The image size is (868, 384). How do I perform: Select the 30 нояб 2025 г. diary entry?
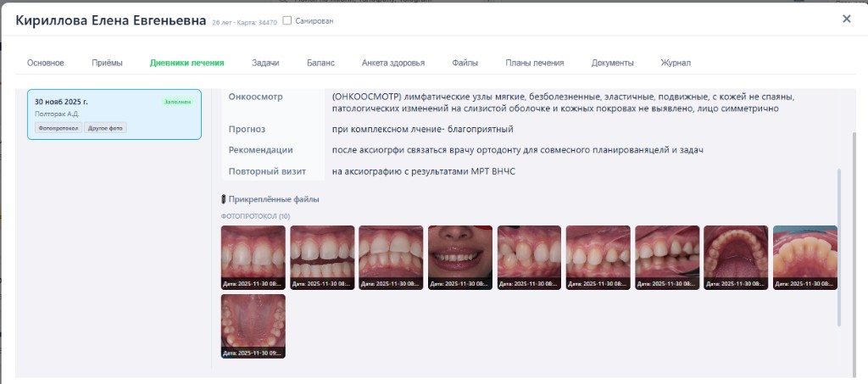pyautogui.click(x=114, y=114)
